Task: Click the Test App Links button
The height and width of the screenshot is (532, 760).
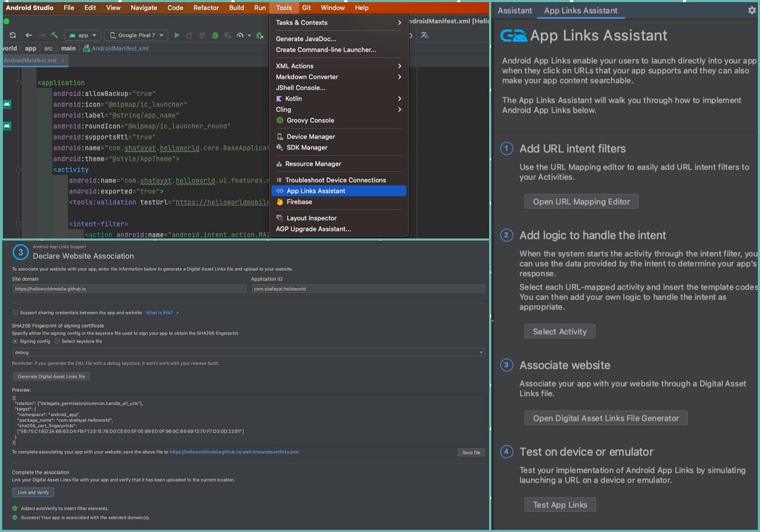Action: (x=560, y=505)
